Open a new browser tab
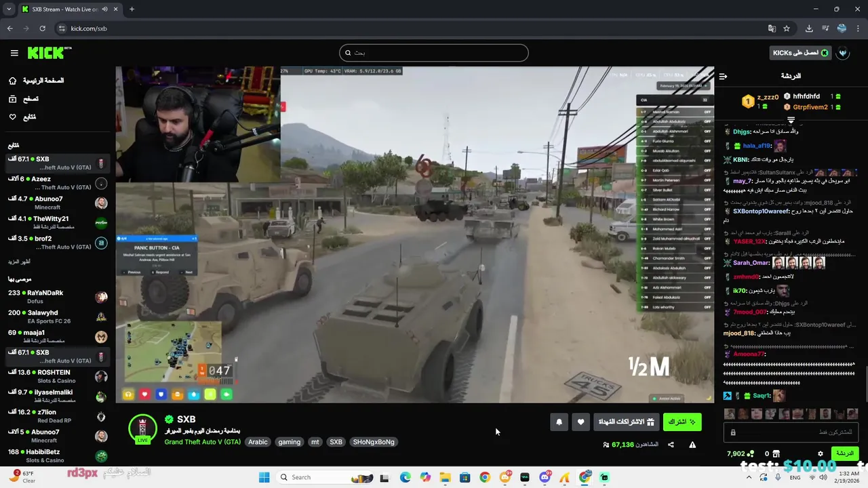868x488 pixels. pos(132,9)
